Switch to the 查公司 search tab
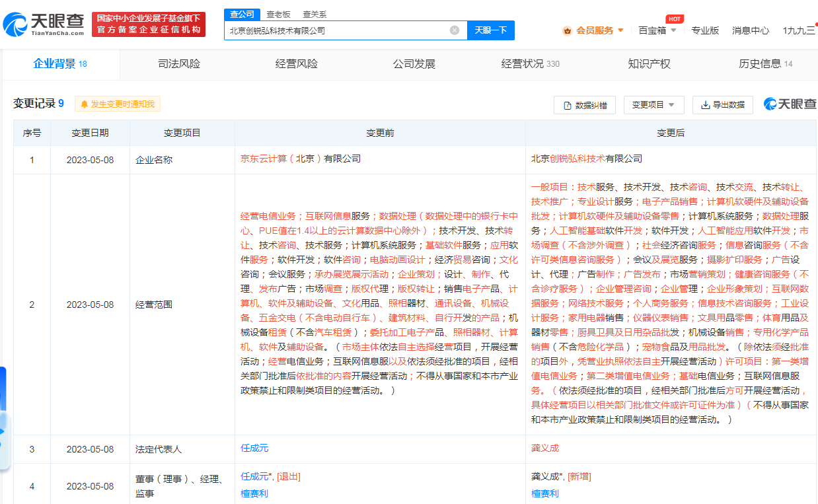 click(242, 14)
